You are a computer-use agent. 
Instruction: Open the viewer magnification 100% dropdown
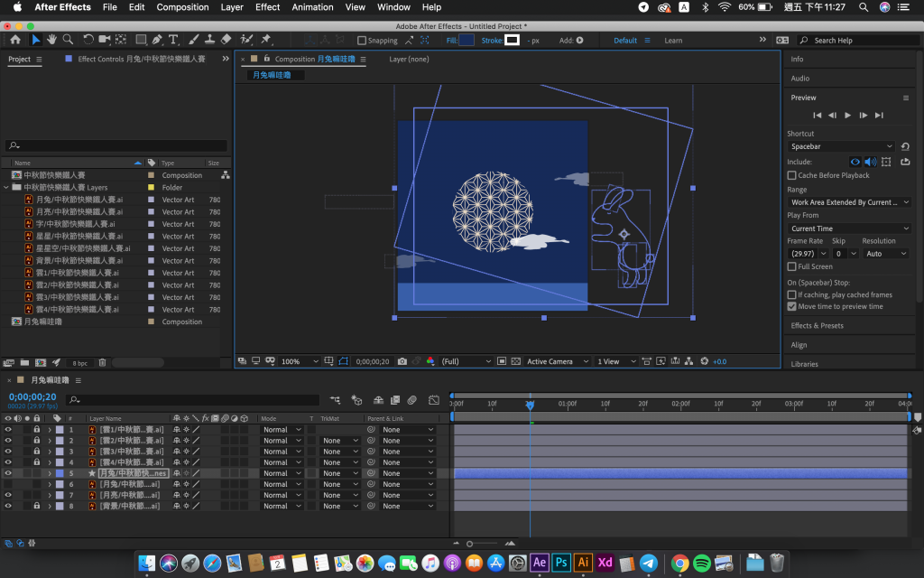click(x=300, y=361)
